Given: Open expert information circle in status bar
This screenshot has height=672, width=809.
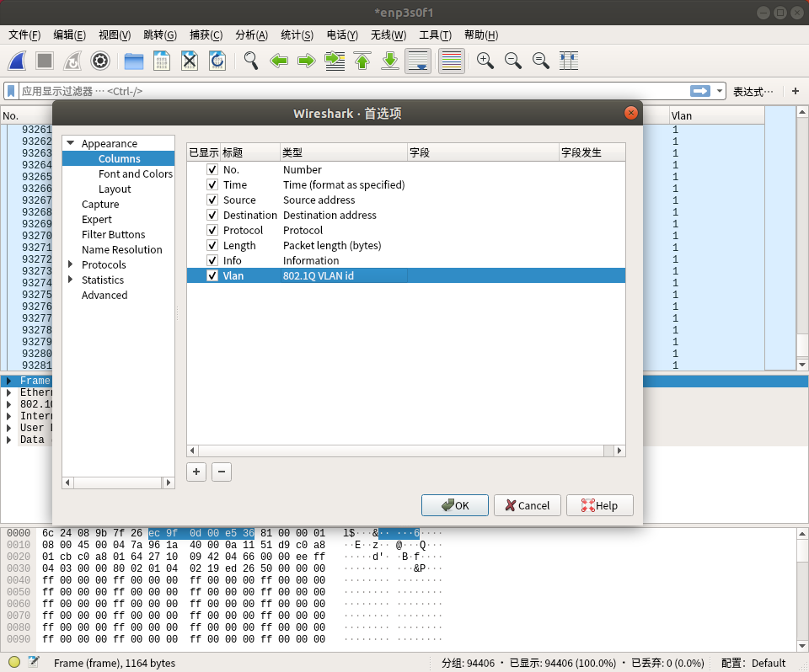Looking at the screenshot, I should coord(14,662).
